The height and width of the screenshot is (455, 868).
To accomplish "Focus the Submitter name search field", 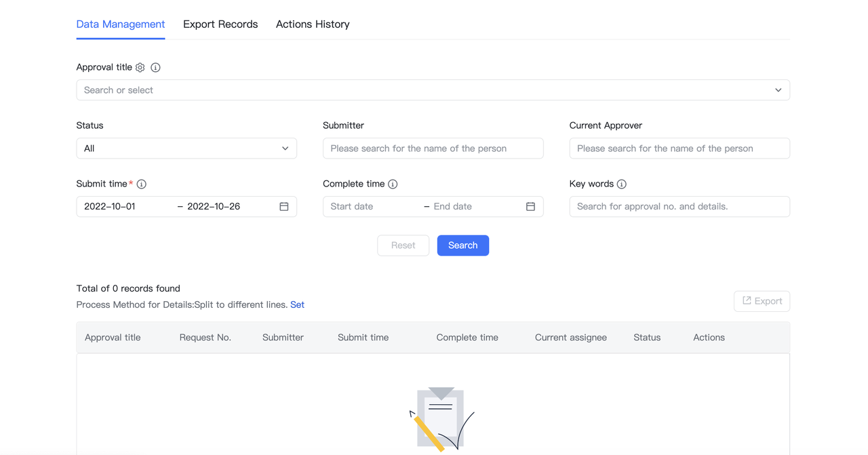I will pos(433,149).
